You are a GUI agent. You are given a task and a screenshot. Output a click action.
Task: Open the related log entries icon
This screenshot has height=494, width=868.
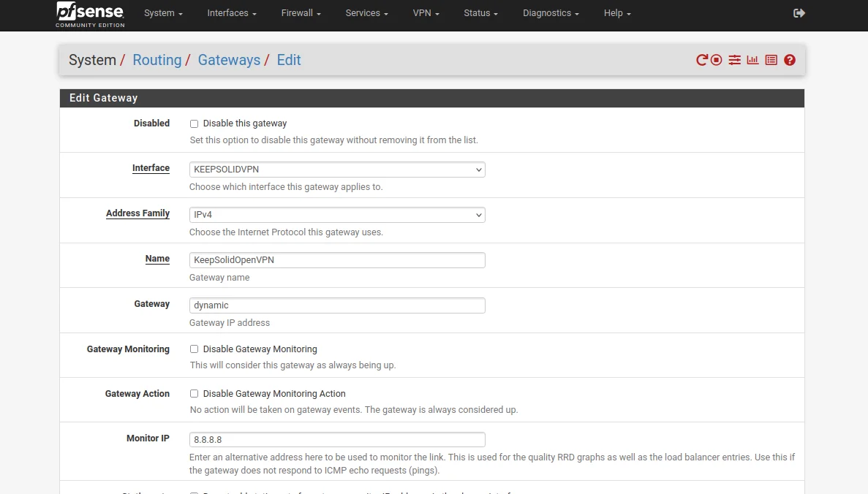[771, 61]
